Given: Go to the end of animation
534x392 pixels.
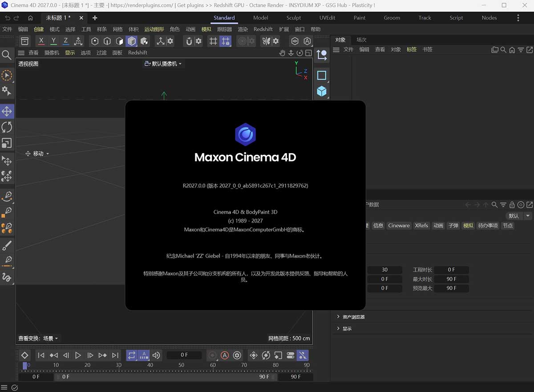Looking at the screenshot, I should [115, 355].
